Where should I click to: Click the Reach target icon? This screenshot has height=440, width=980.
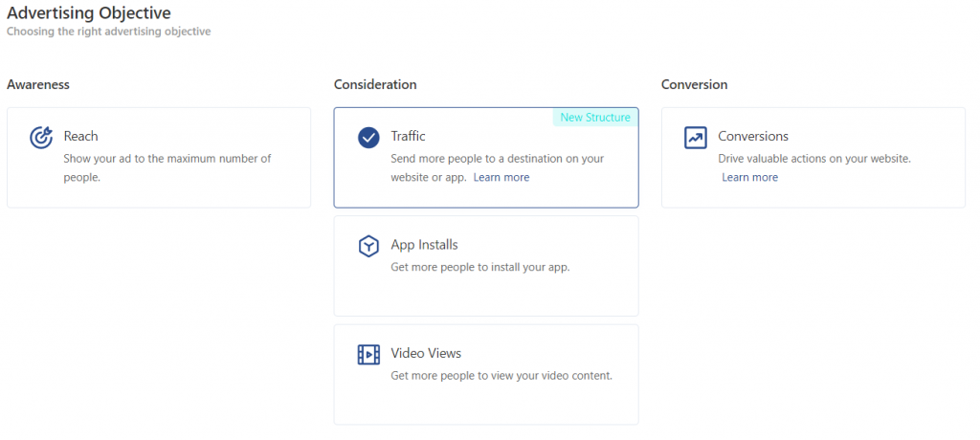pyautogui.click(x=41, y=138)
